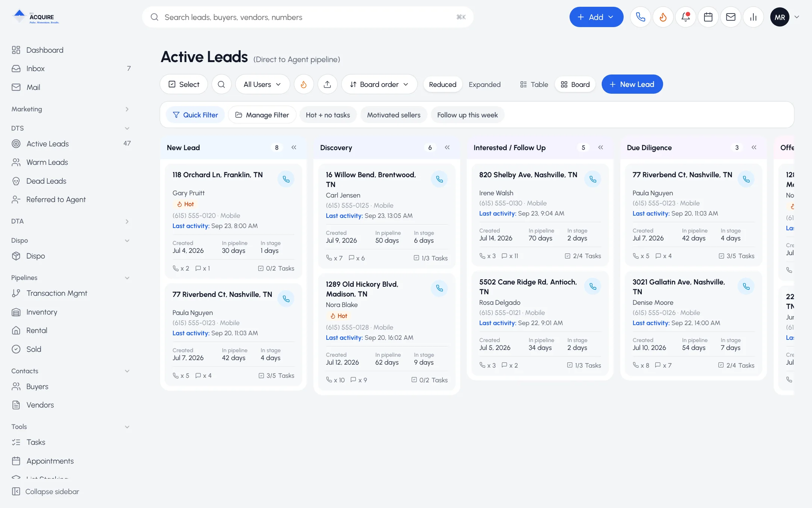
Task: Switch to Board view
Action: [x=575, y=84]
